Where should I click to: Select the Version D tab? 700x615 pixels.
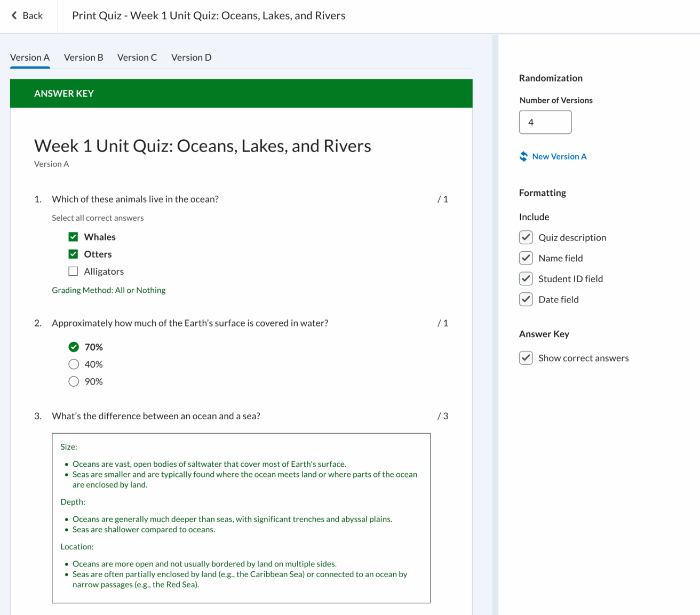click(x=191, y=58)
